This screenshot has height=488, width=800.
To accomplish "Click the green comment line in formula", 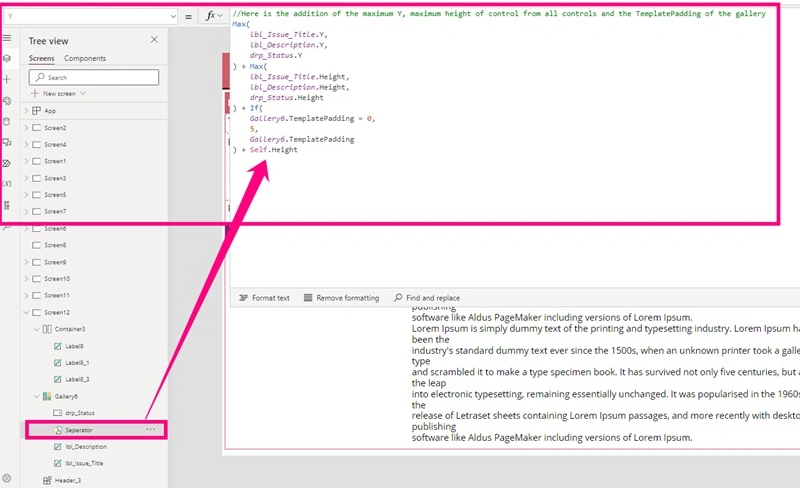I will (499, 14).
